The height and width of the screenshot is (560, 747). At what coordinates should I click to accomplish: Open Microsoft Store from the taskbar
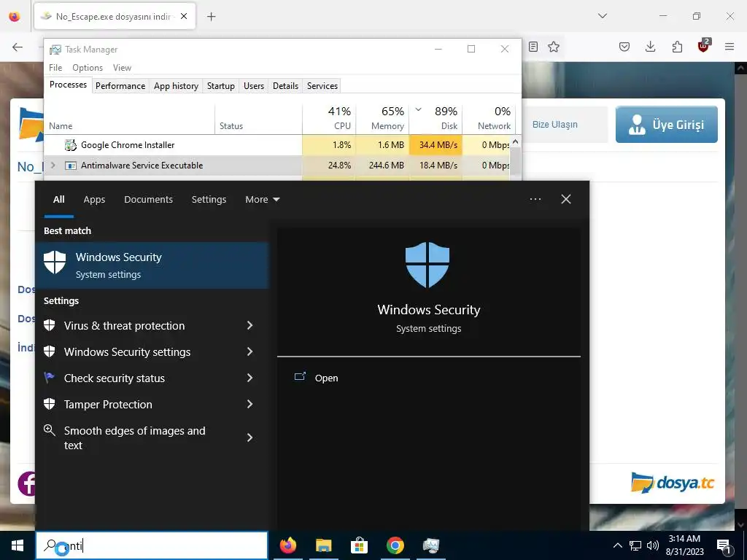pos(359,545)
